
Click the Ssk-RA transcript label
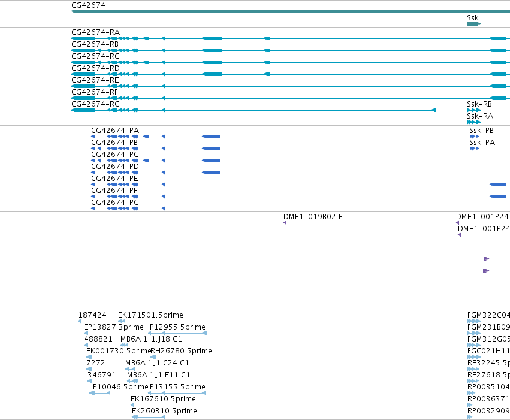pos(480,116)
